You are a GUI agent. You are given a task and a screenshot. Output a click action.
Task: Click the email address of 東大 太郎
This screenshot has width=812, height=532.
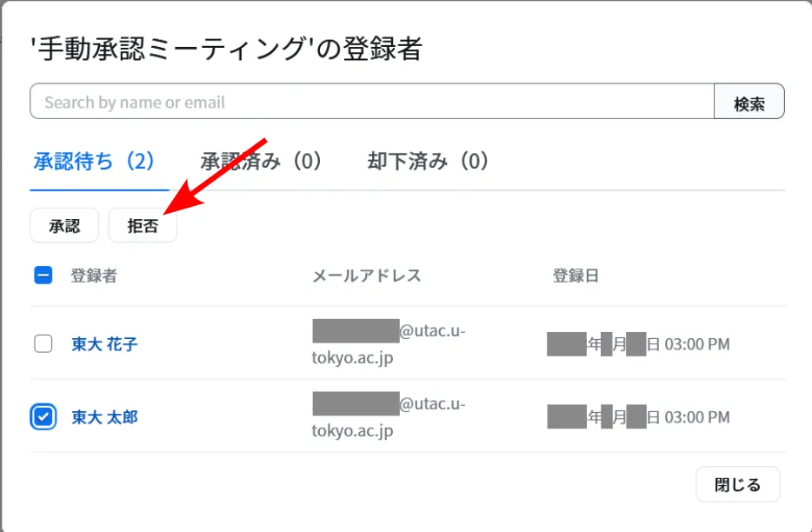pos(389,417)
